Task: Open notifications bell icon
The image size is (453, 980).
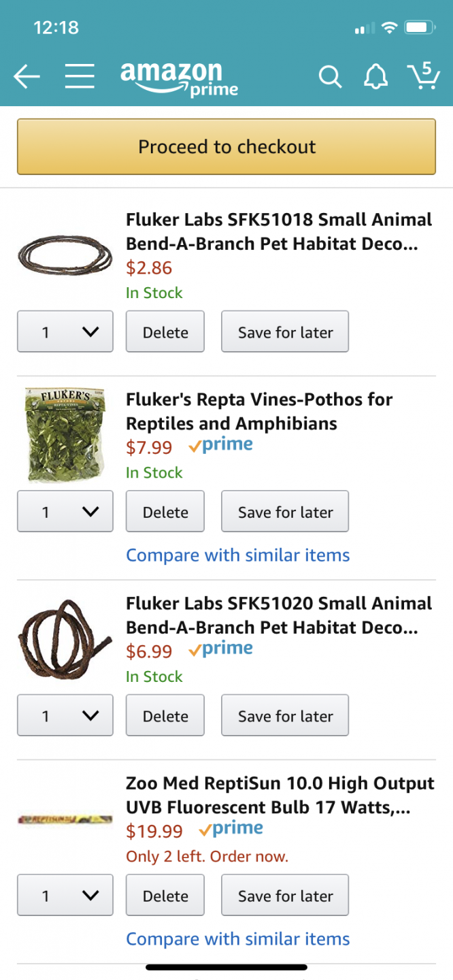Action: (x=375, y=77)
